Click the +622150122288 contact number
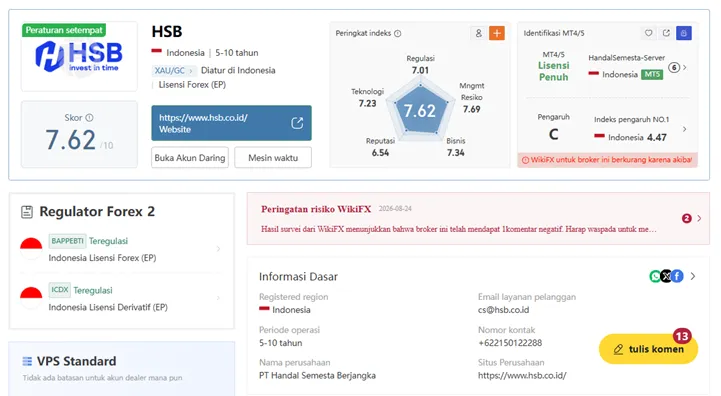This screenshot has height=396, width=721. [x=510, y=343]
